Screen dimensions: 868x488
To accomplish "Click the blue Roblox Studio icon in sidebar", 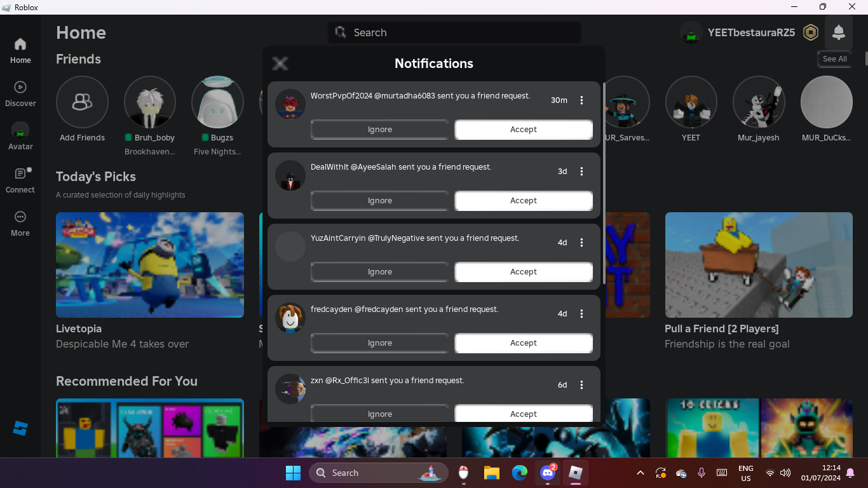I will [x=20, y=428].
